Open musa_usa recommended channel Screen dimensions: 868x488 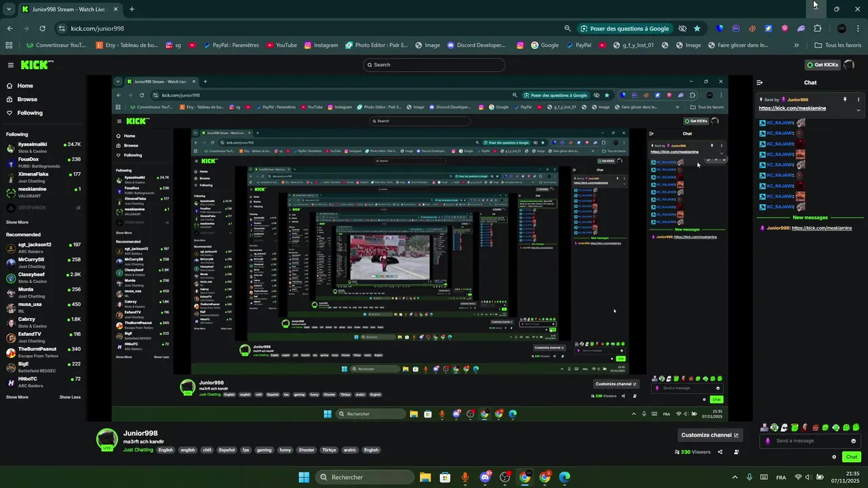click(x=43, y=307)
